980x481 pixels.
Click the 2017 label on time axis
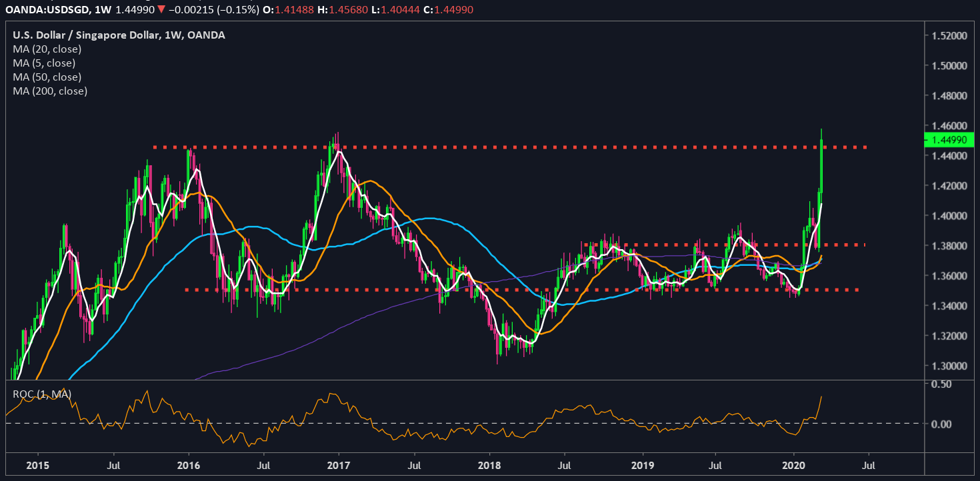click(x=339, y=464)
